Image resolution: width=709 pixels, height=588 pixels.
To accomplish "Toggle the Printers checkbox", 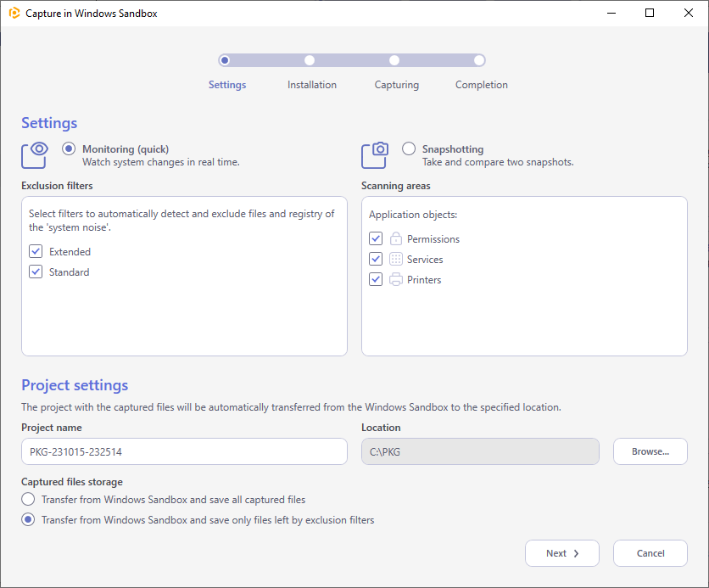I will pyautogui.click(x=376, y=279).
